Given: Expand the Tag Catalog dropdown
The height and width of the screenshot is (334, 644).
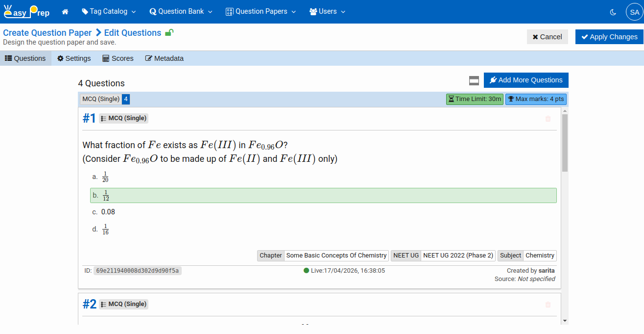Looking at the screenshot, I should point(109,12).
